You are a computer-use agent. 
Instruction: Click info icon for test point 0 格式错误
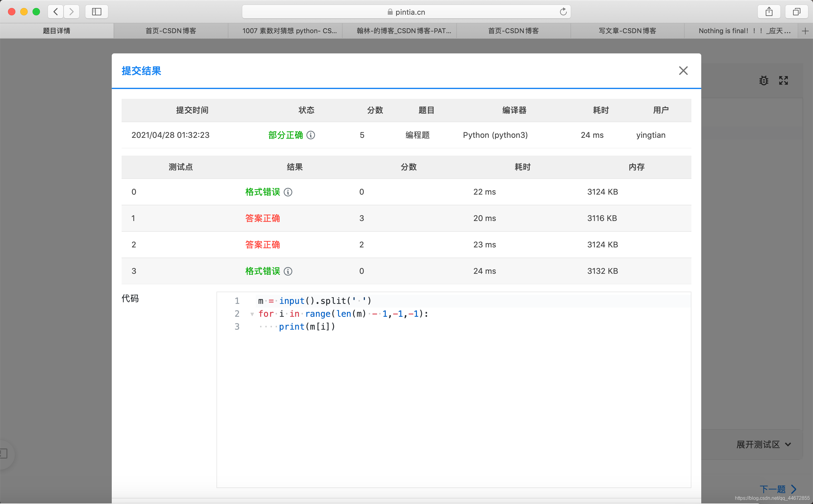point(288,192)
